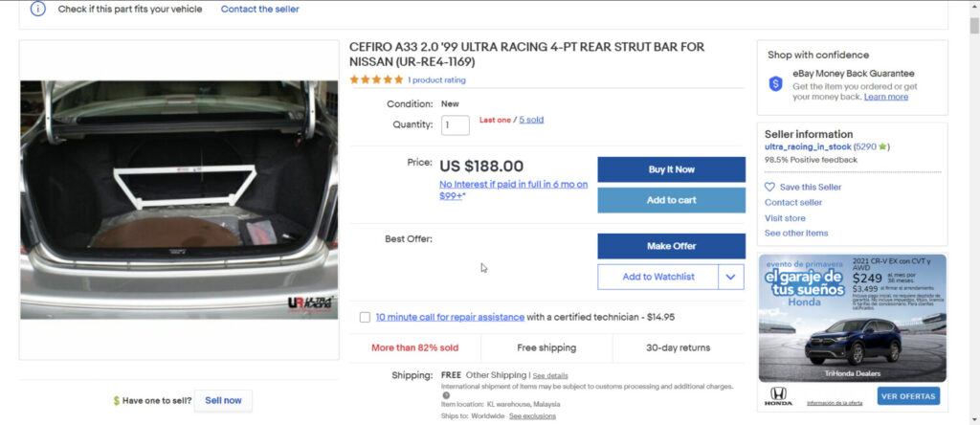Open the ultra_racing_in_stock seller profile link
This screenshot has height=425, width=980.
(808, 147)
